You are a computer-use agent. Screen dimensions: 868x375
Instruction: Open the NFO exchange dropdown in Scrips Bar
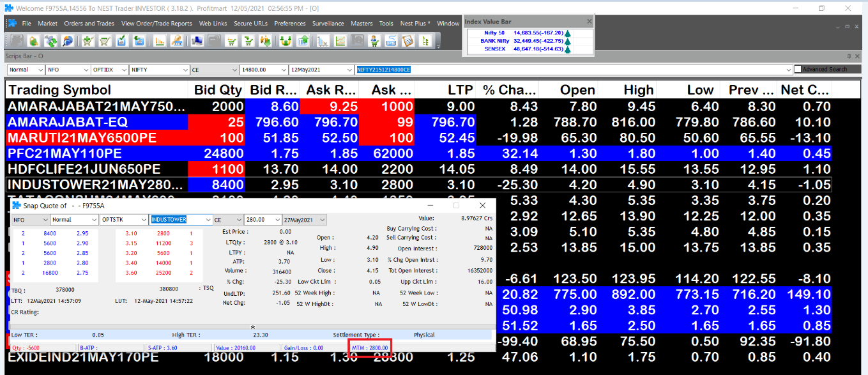point(68,70)
